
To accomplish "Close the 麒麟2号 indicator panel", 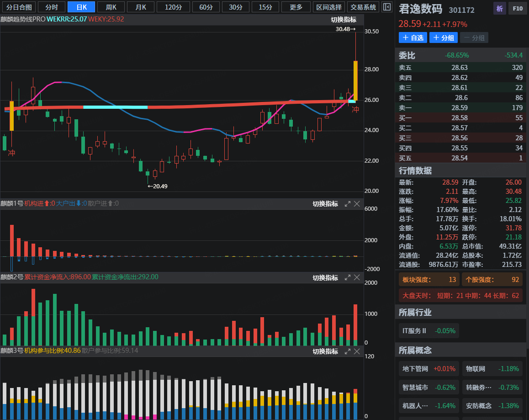I will tap(357, 277).
